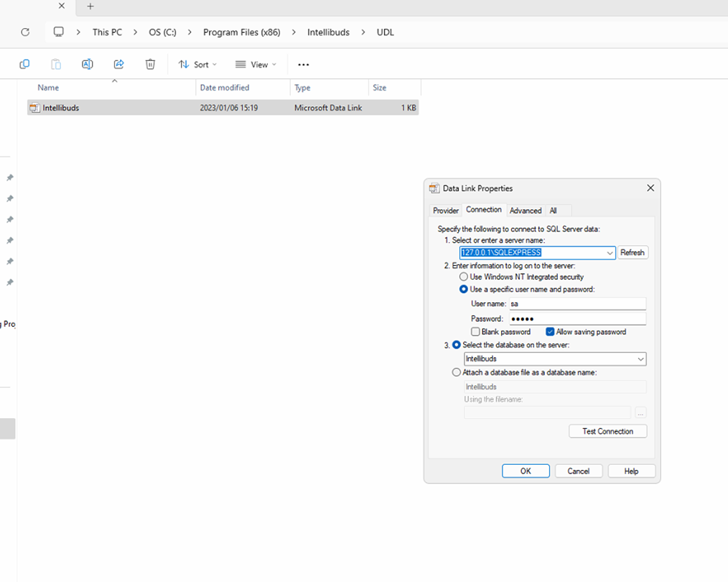Click the 1 KB size cell
This screenshot has width=728, height=582.
(x=409, y=108)
